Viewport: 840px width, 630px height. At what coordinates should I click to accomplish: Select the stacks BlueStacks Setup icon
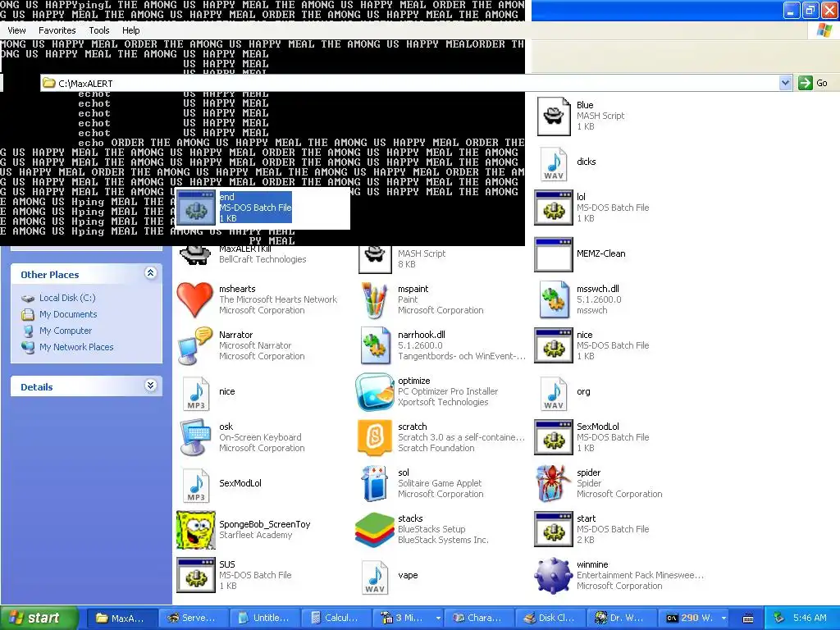pyautogui.click(x=374, y=530)
